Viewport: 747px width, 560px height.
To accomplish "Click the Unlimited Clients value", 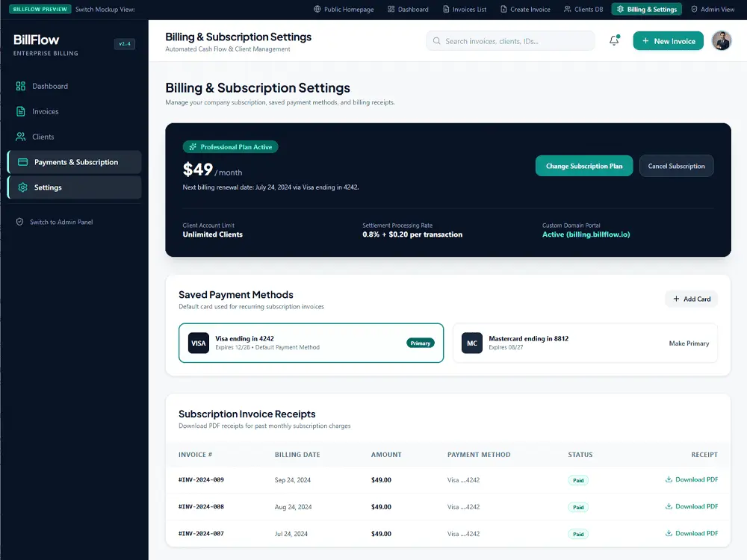I will point(212,234).
